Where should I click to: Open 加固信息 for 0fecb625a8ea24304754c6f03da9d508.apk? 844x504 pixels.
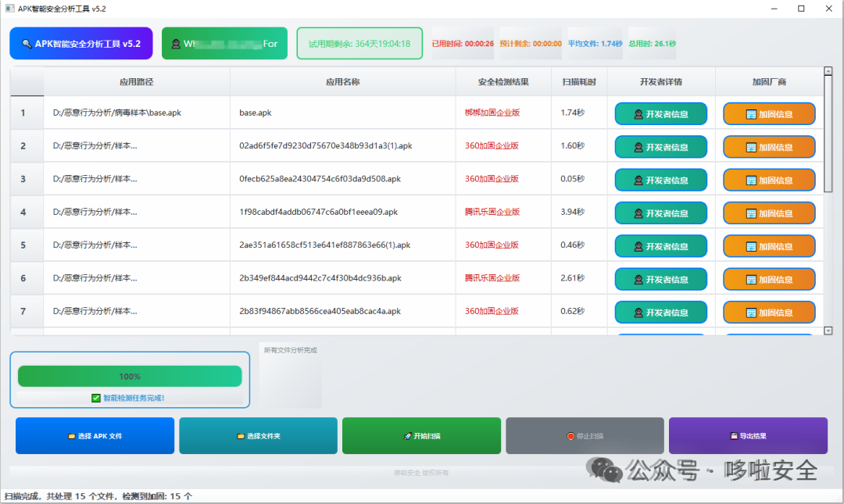pos(769,180)
